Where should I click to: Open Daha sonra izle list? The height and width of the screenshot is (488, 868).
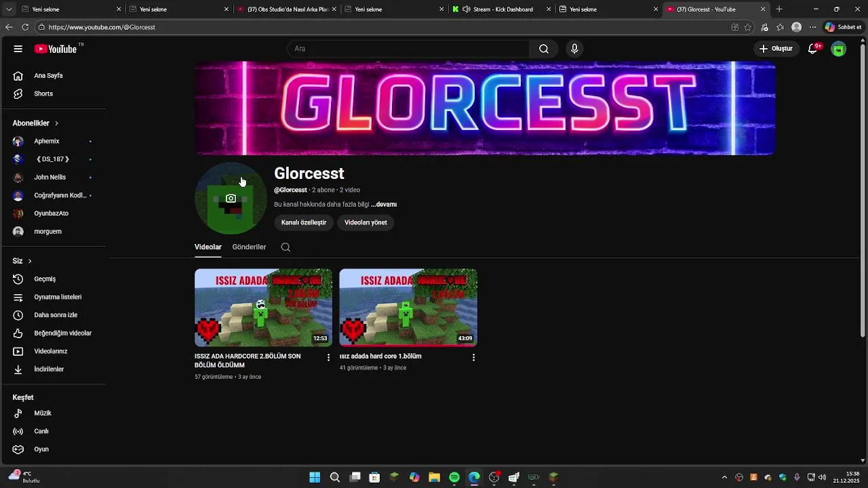(x=53, y=315)
